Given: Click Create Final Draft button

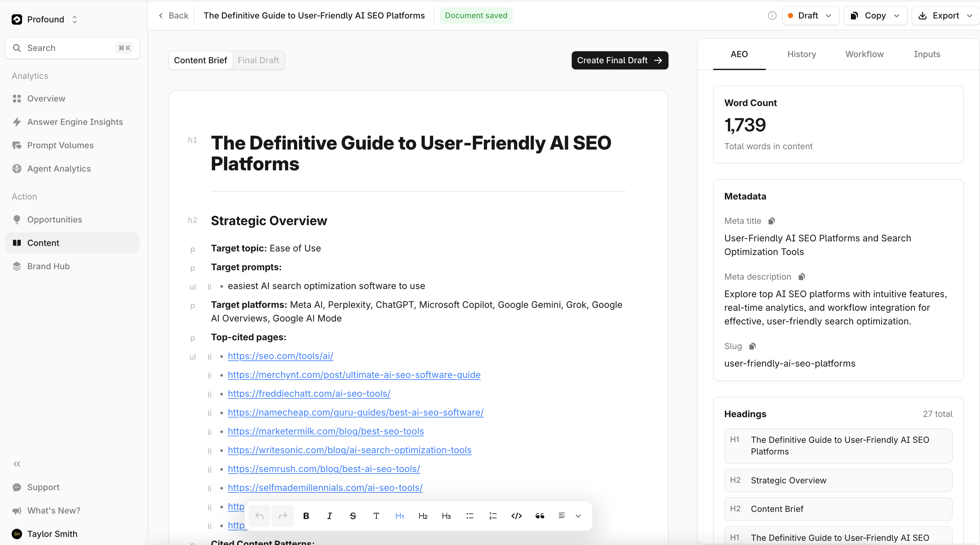Looking at the screenshot, I should tap(620, 60).
